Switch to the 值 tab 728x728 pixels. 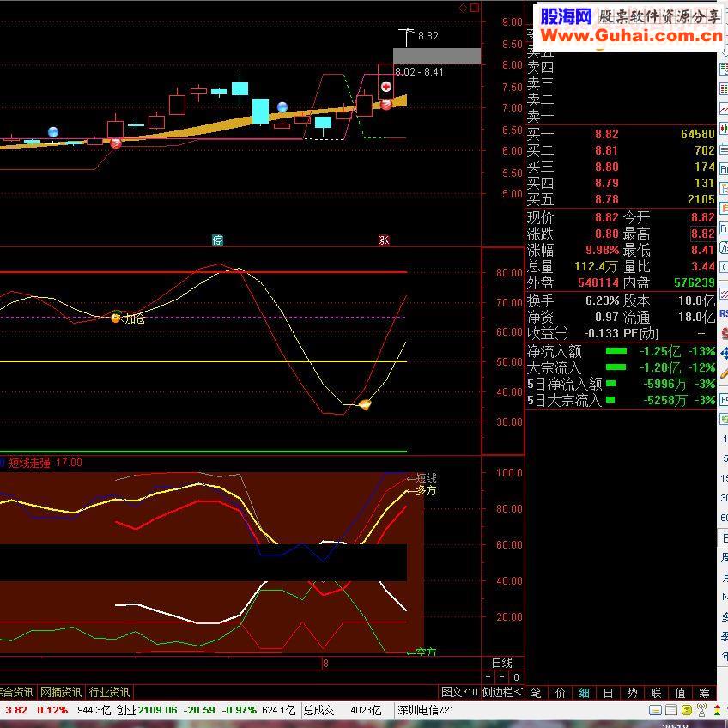(680, 693)
